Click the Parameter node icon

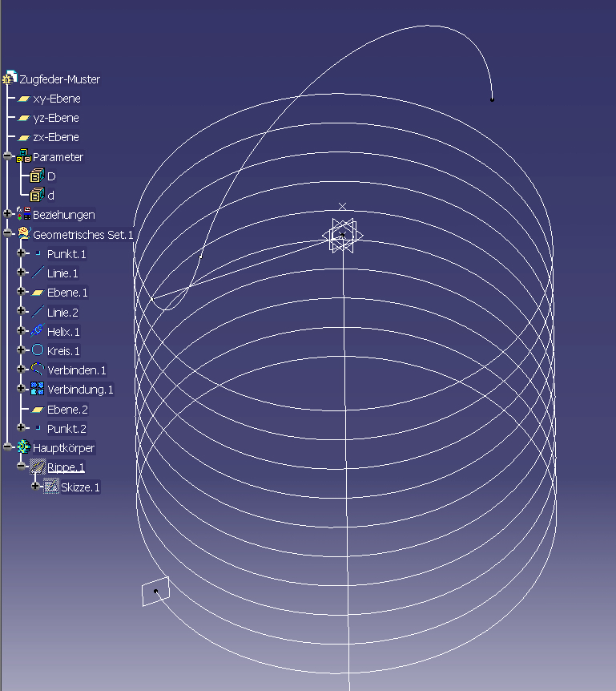24,156
